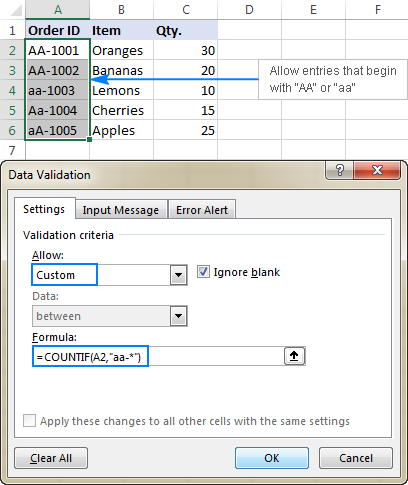Image resolution: width=408 pixels, height=485 pixels.
Task: Switch to the Settings tab
Action: coord(44,209)
